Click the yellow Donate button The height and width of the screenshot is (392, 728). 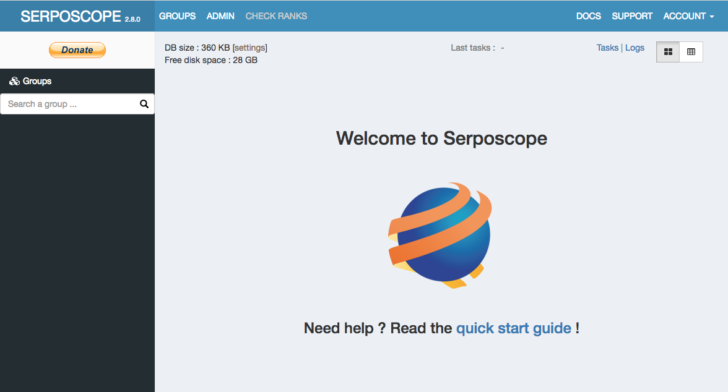[x=77, y=50]
